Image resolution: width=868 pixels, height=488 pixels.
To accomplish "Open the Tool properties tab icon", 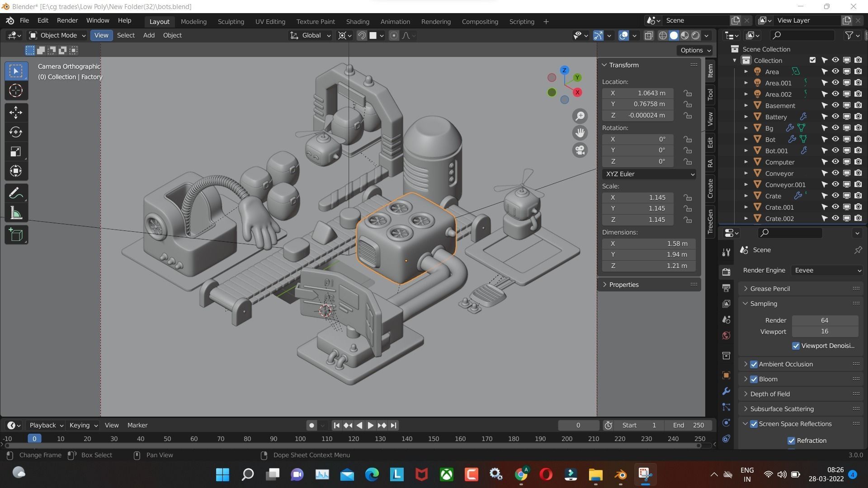I will 726,252.
